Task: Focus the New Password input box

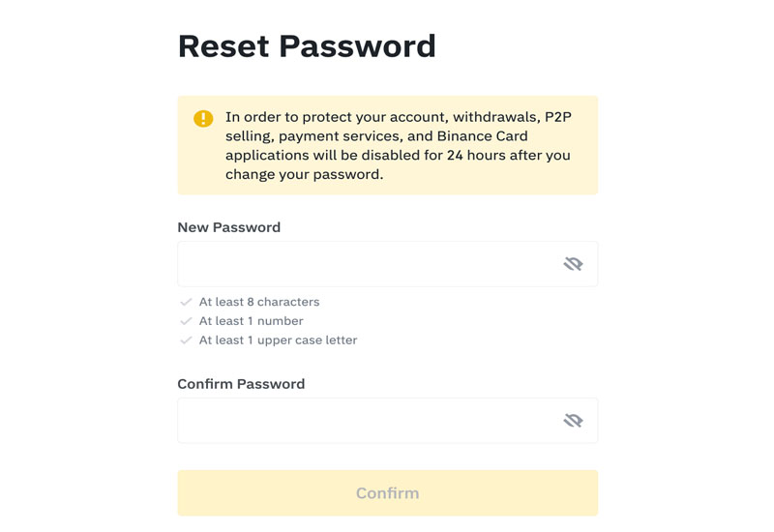Action: click(x=368, y=264)
